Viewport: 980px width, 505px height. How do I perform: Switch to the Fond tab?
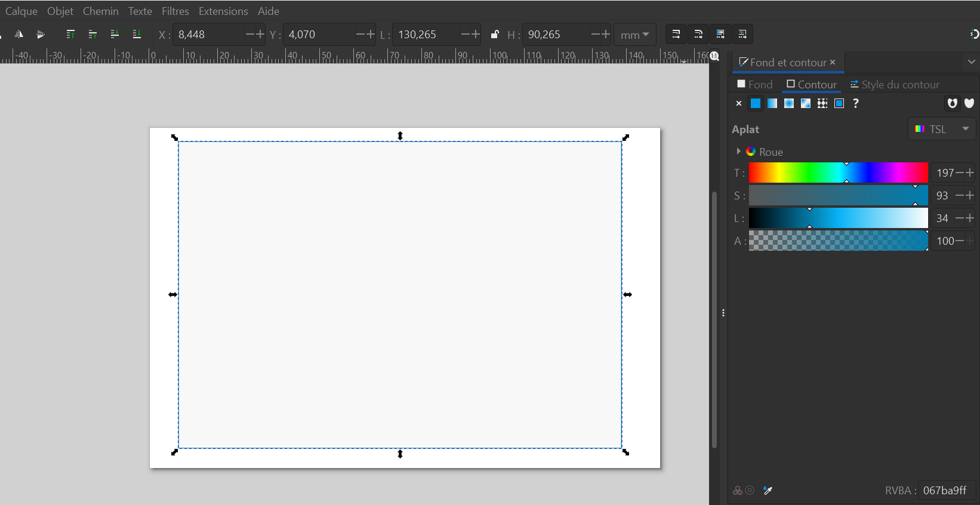click(x=755, y=84)
